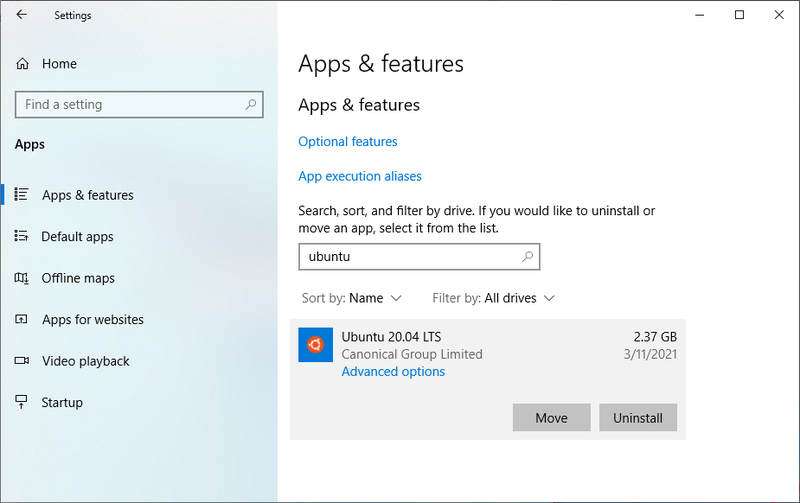Click the Video playback camera icon
This screenshot has height=503, width=800.
tap(22, 361)
